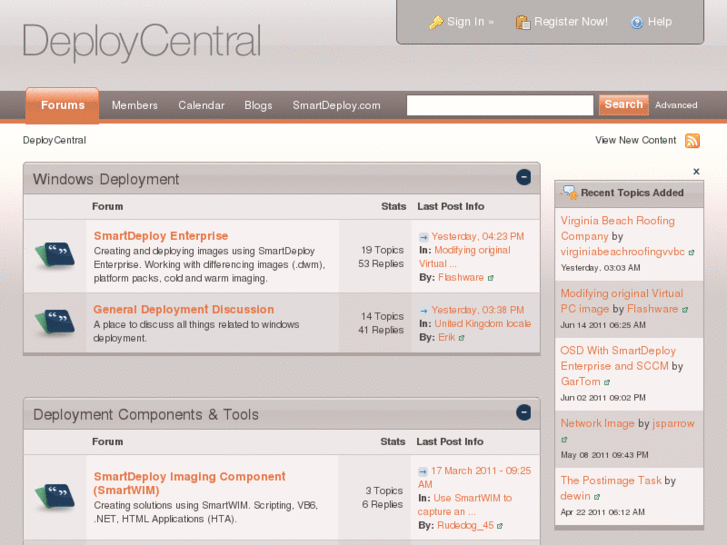This screenshot has height=545, width=727.
Task: Go to last post arrow for Yesterday 03:38 PM
Action: (x=423, y=310)
